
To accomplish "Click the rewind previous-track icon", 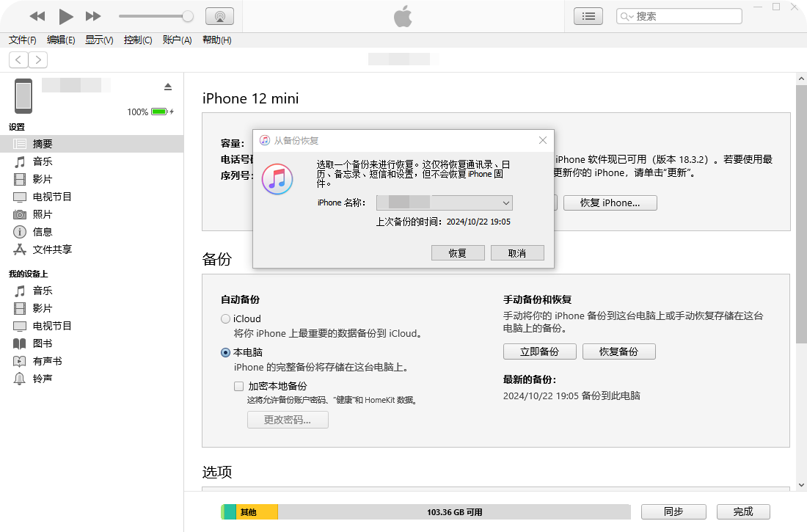I will point(37,16).
